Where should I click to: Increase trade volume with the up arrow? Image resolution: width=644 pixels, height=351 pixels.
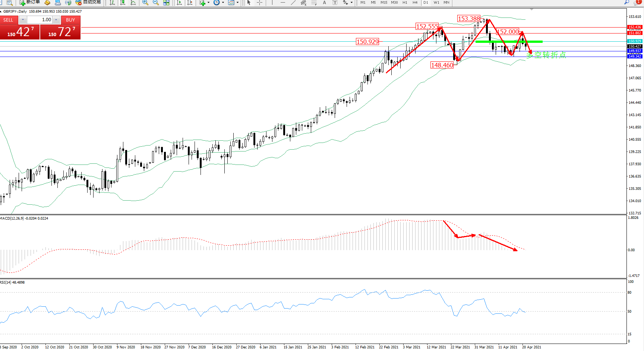56,20
